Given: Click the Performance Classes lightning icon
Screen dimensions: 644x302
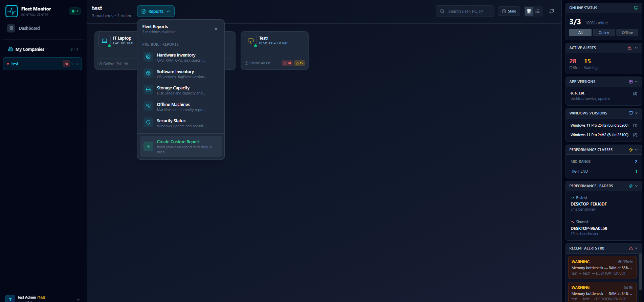Looking at the screenshot, I should pos(631,150).
